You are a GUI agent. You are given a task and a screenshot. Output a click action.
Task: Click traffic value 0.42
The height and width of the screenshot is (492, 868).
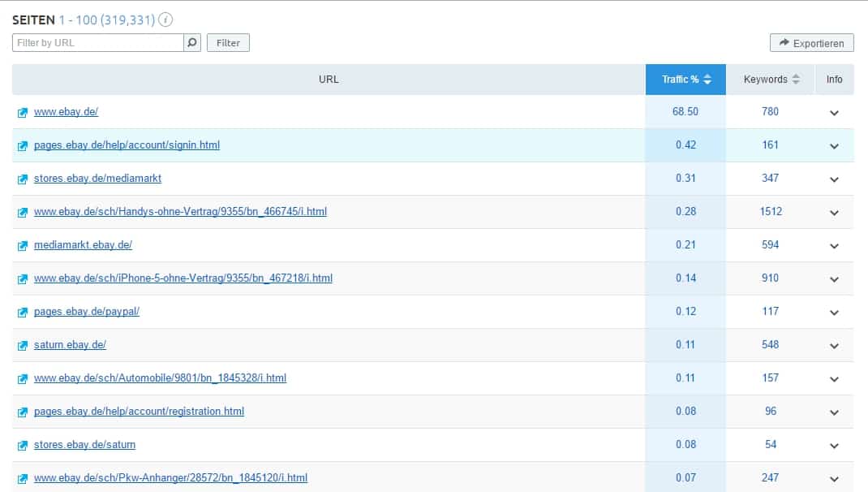coord(685,145)
